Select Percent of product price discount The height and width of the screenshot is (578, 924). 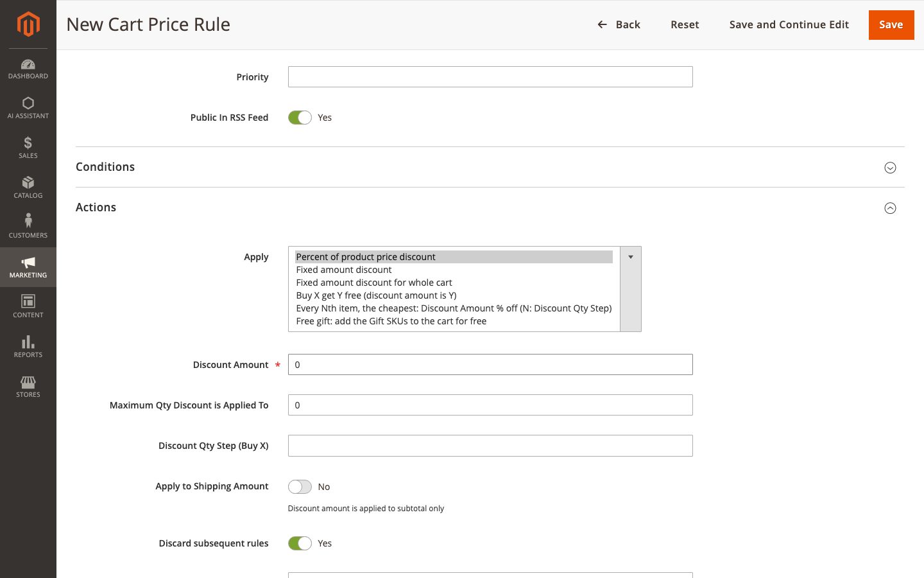pyautogui.click(x=454, y=257)
